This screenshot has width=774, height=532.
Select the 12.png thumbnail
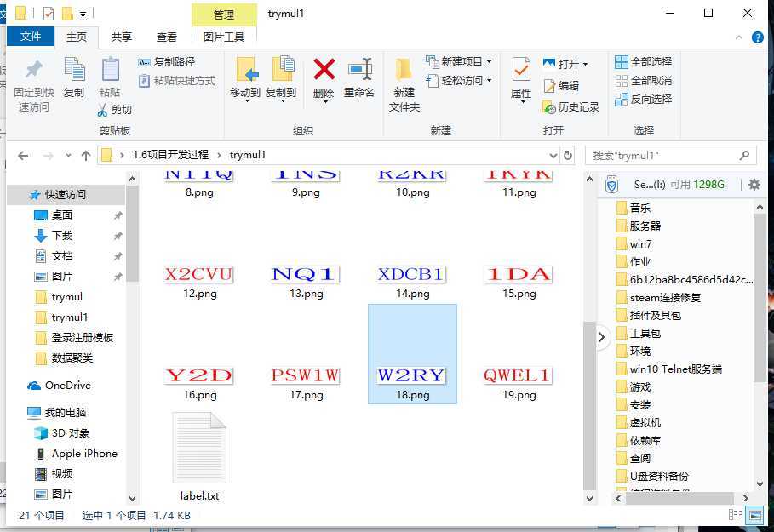coord(199,274)
